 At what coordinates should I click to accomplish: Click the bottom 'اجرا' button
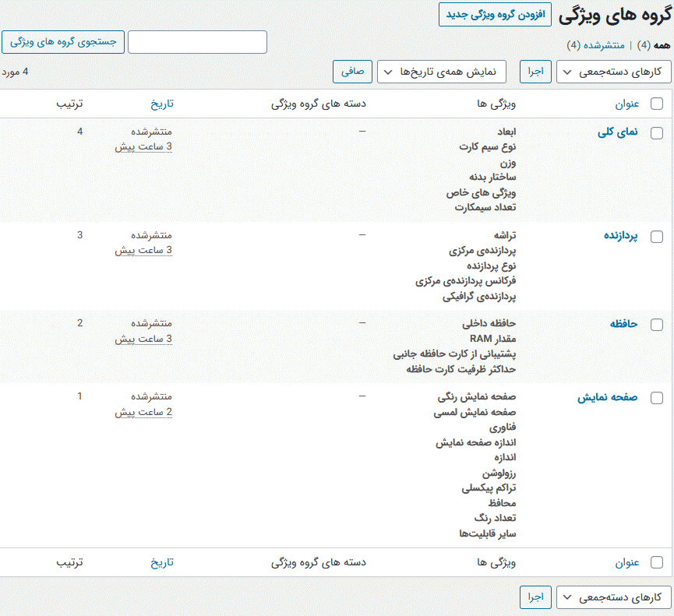(x=535, y=597)
